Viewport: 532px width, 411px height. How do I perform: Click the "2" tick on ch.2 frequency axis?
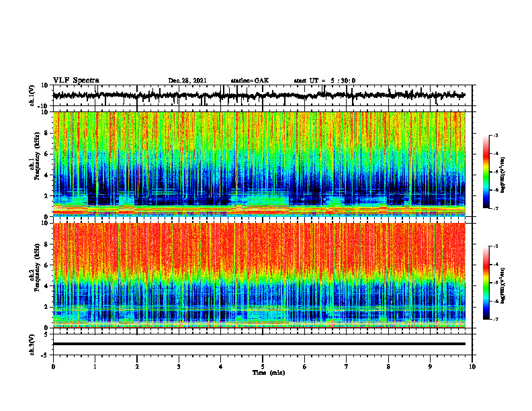pyautogui.click(x=46, y=307)
